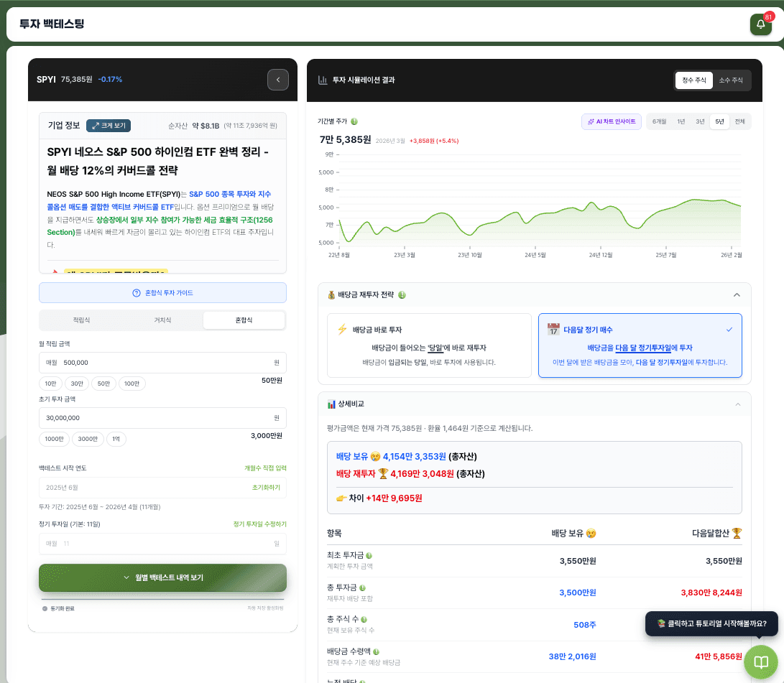The image size is (784, 683).
Task: Click 초기화하기 to reset start date
Action: [266, 488]
